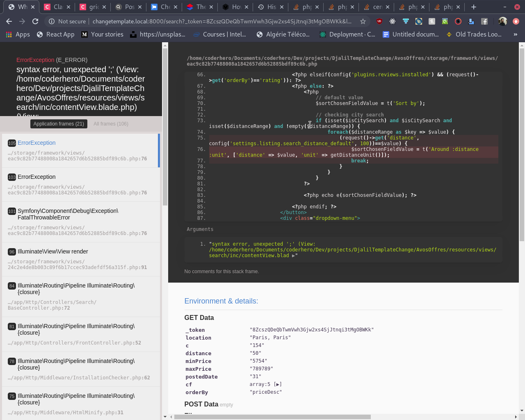Expand the cf array value
The image size is (525, 420).
pyautogui.click(x=278, y=384)
